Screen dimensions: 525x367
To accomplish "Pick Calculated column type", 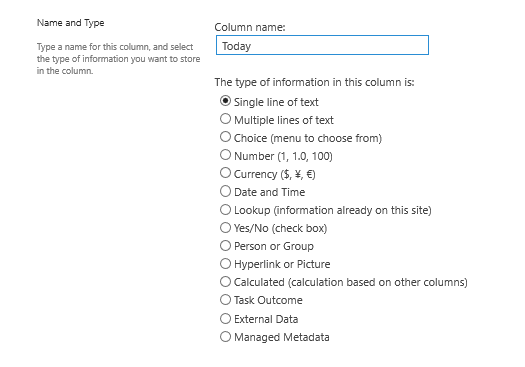I will click(x=225, y=282).
